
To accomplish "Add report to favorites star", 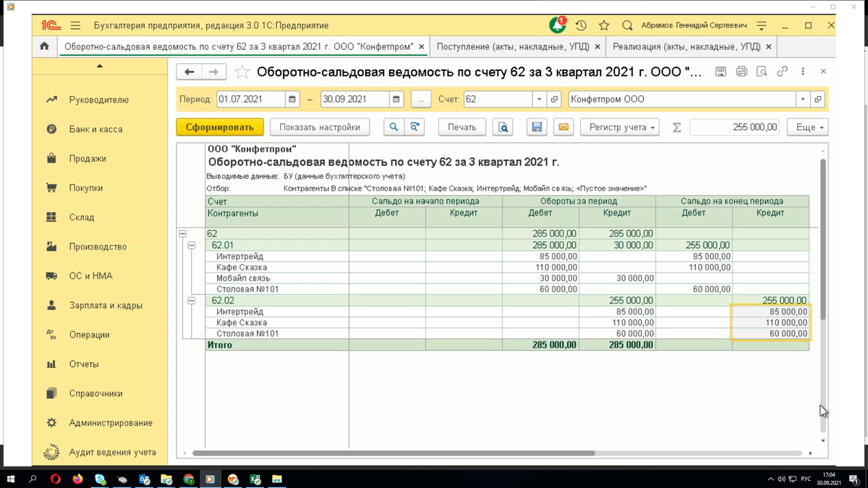I will click(x=242, y=72).
